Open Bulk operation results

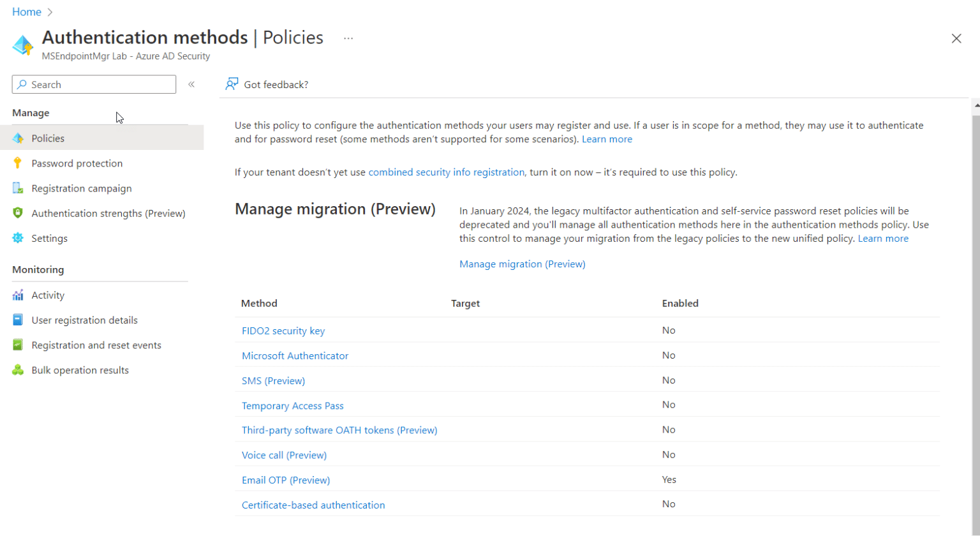pyautogui.click(x=80, y=369)
